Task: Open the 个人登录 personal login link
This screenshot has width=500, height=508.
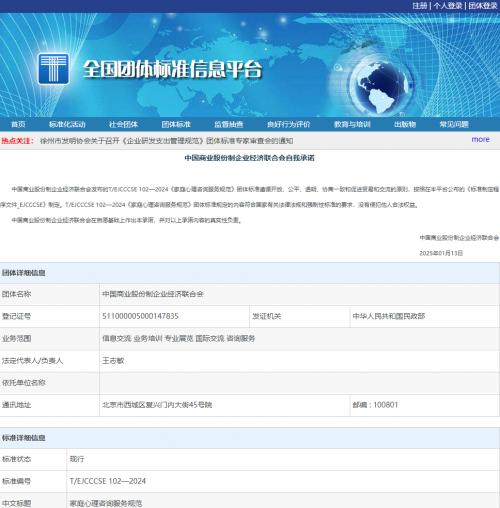Action: point(448,6)
